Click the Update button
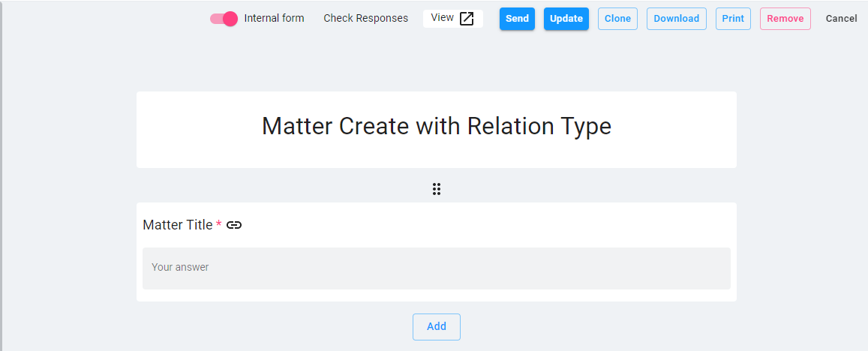This screenshot has height=351, width=868. 566,19
